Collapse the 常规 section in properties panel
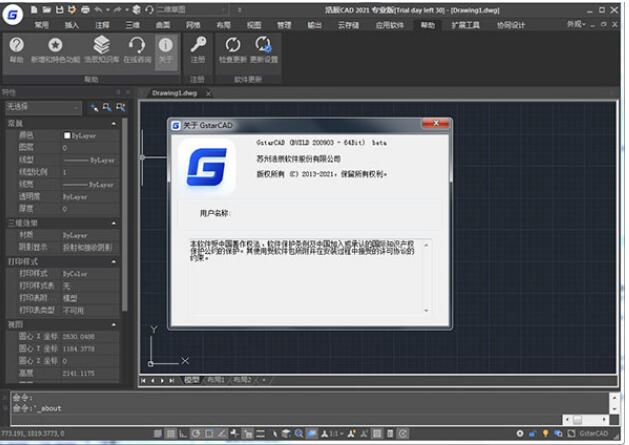This screenshot has height=445, width=629. pyautogui.click(x=114, y=124)
